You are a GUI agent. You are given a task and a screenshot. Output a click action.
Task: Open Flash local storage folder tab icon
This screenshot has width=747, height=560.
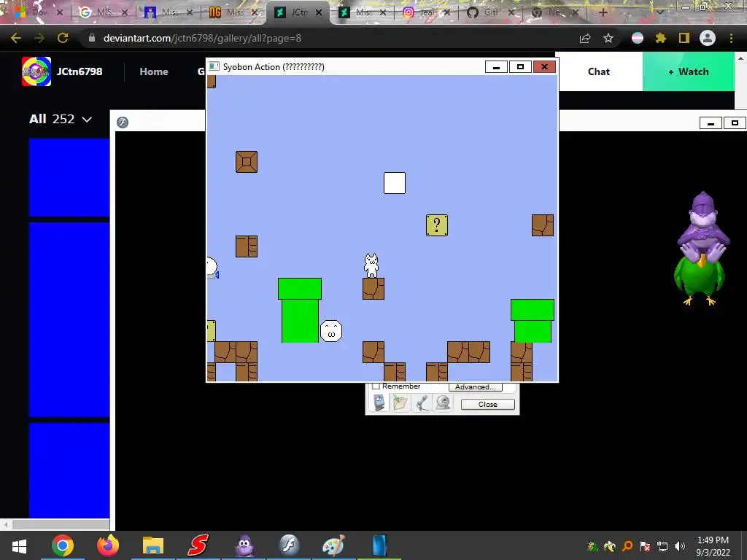click(400, 402)
